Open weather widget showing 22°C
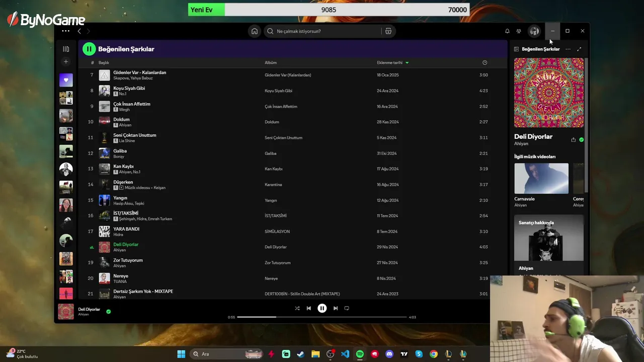644x362 pixels. pyautogui.click(x=22, y=354)
